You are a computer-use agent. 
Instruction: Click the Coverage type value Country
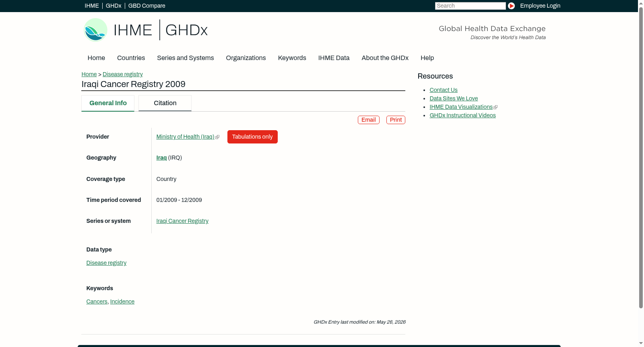166,179
